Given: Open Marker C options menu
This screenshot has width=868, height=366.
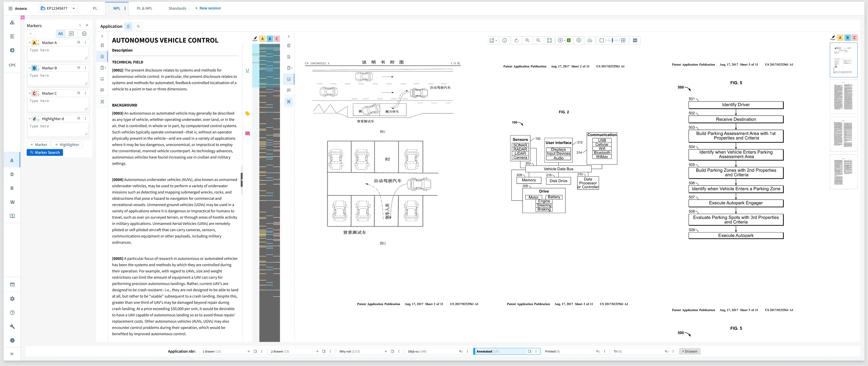Looking at the screenshot, I should click(x=85, y=93).
